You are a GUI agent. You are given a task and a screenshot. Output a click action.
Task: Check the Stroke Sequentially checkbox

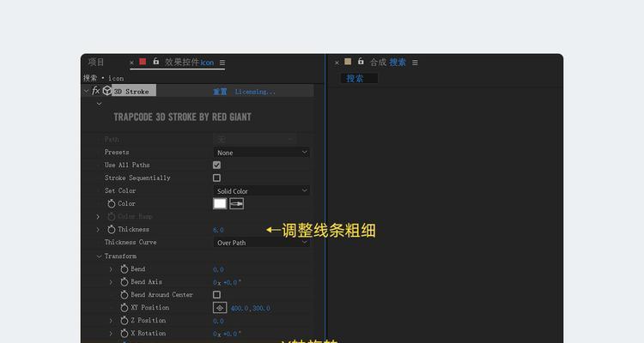217,178
